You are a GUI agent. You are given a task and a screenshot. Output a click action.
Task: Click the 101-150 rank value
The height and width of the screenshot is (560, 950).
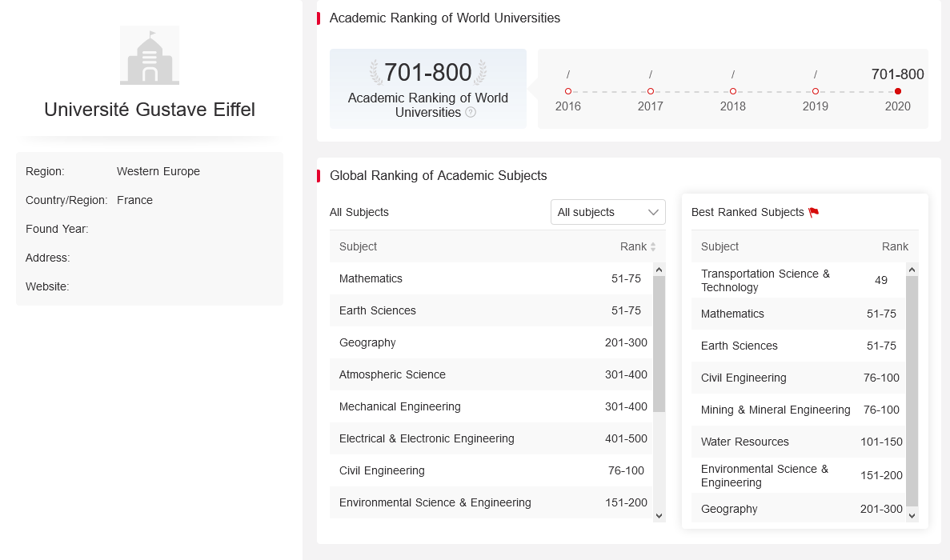click(x=881, y=442)
